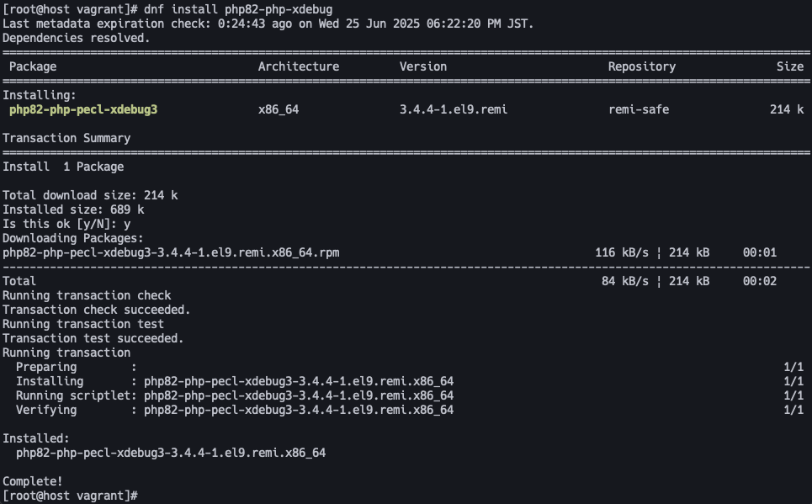The width and height of the screenshot is (812, 504).
Task: Click the remi-safe repository value
Action: tap(639, 109)
